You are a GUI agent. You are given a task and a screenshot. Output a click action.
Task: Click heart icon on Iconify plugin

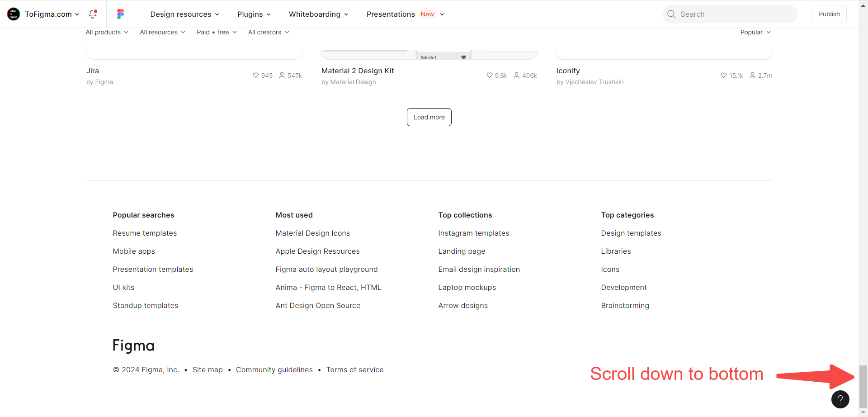pyautogui.click(x=723, y=75)
